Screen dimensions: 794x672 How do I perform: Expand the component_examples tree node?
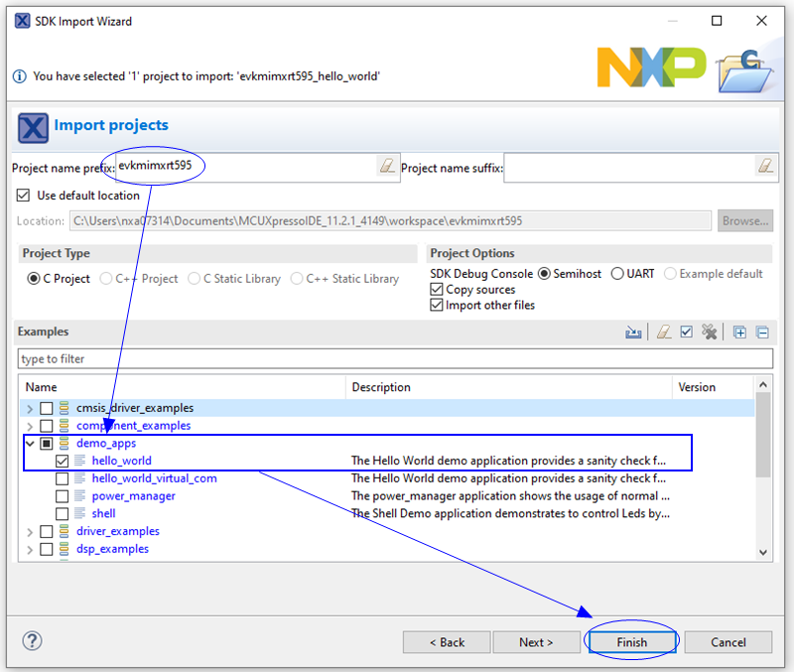tap(30, 427)
